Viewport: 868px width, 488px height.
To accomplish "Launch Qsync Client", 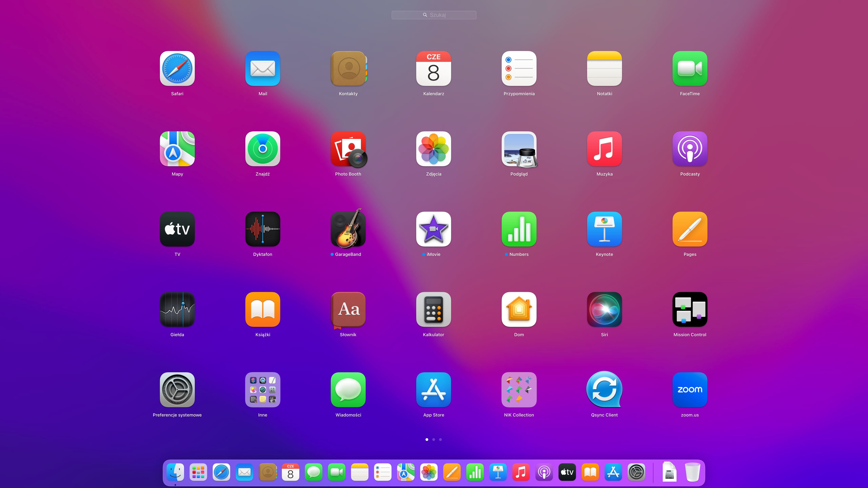I will tap(605, 390).
